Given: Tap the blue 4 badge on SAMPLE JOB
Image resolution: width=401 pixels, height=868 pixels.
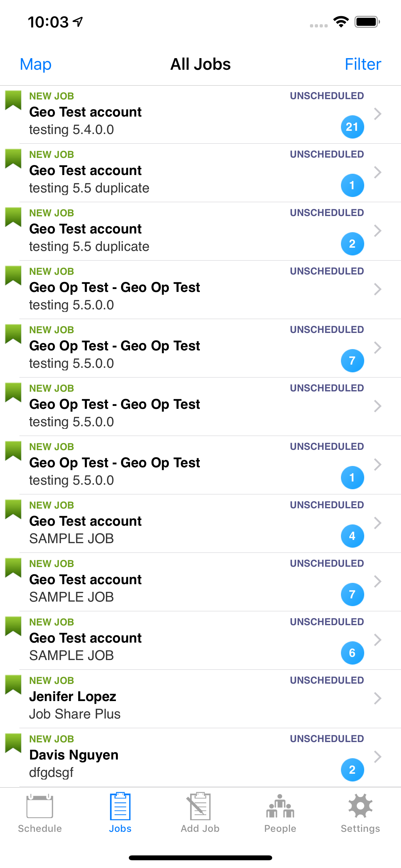Looking at the screenshot, I should click(353, 536).
